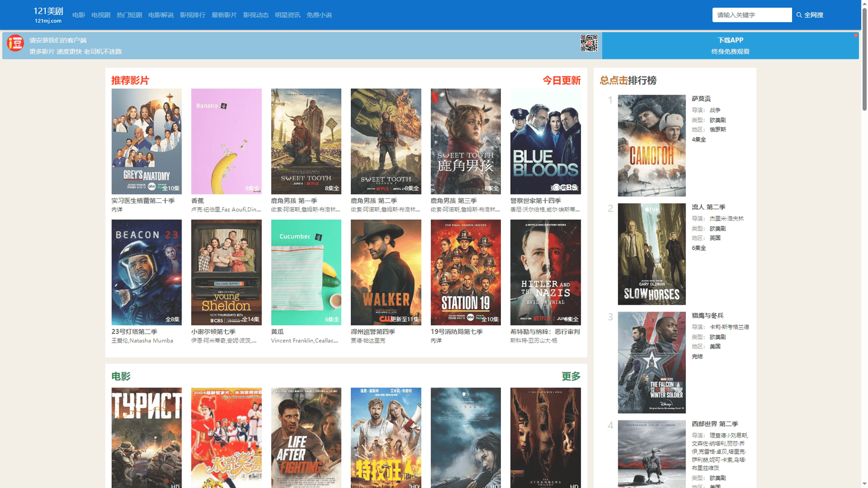Go to 影视排行 navigation item
The height and width of the screenshot is (488, 868).
tap(192, 15)
